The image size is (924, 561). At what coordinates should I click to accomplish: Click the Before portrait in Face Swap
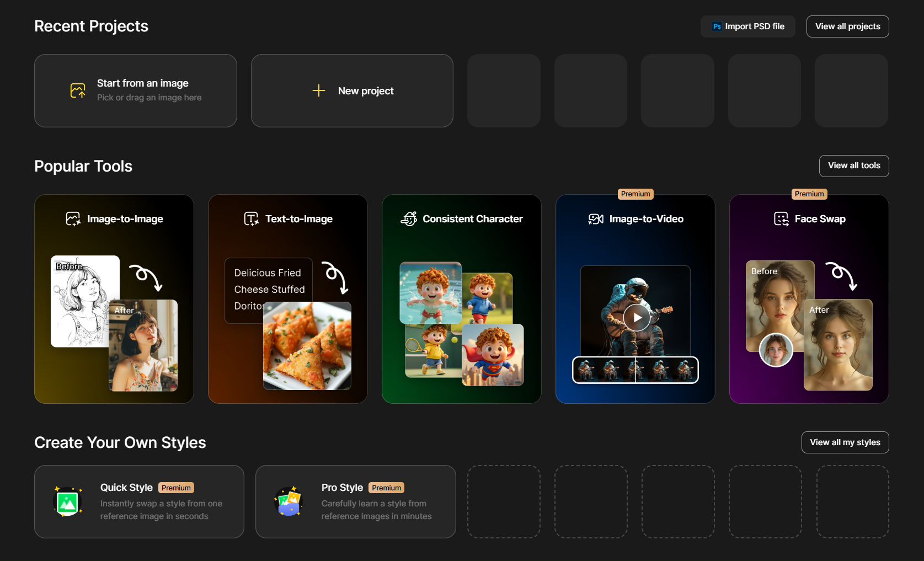(x=780, y=306)
